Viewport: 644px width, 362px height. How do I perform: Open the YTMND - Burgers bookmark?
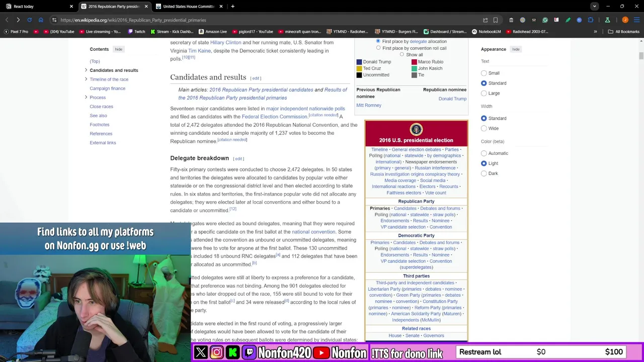click(x=396, y=32)
